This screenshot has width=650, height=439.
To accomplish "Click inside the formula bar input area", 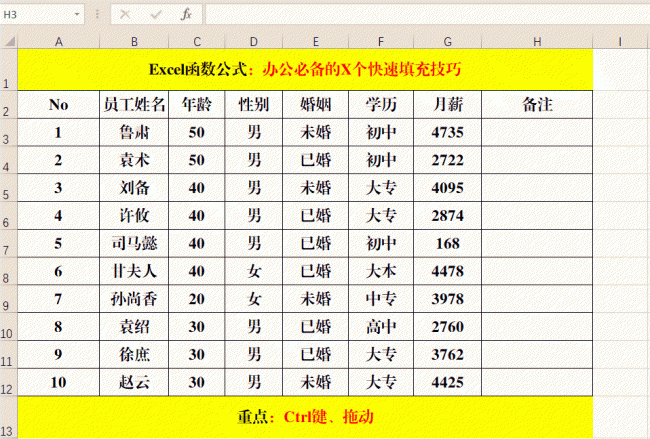I will (x=427, y=15).
